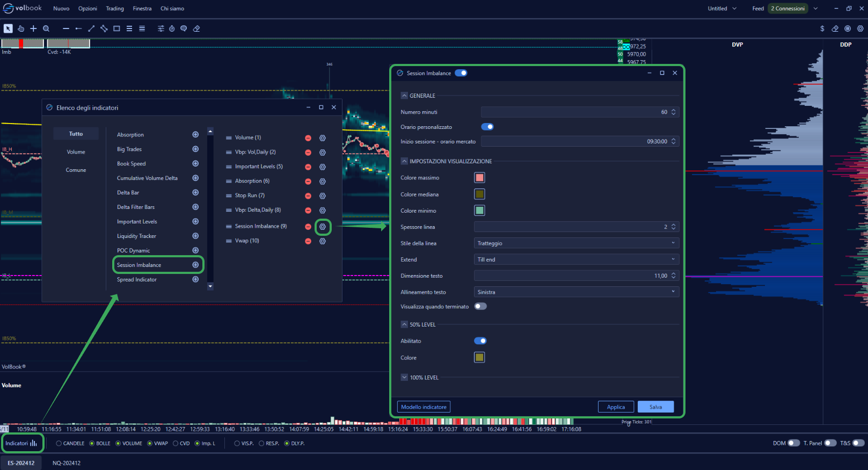
Task: Remove the Vwap (10) indicator
Action: point(308,241)
